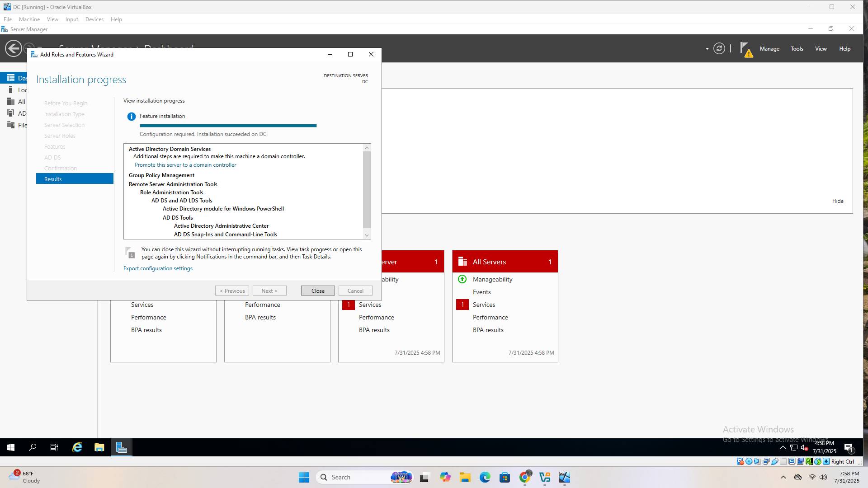Click the red Services alert badge under All Servers
Image resolution: width=868 pixels, height=488 pixels.
[x=462, y=305]
